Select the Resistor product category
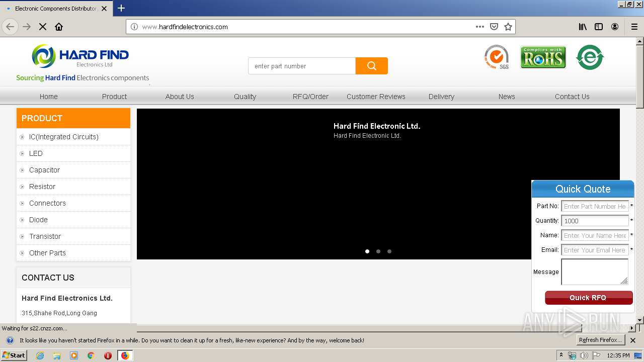This screenshot has width=644, height=362. tap(42, 187)
